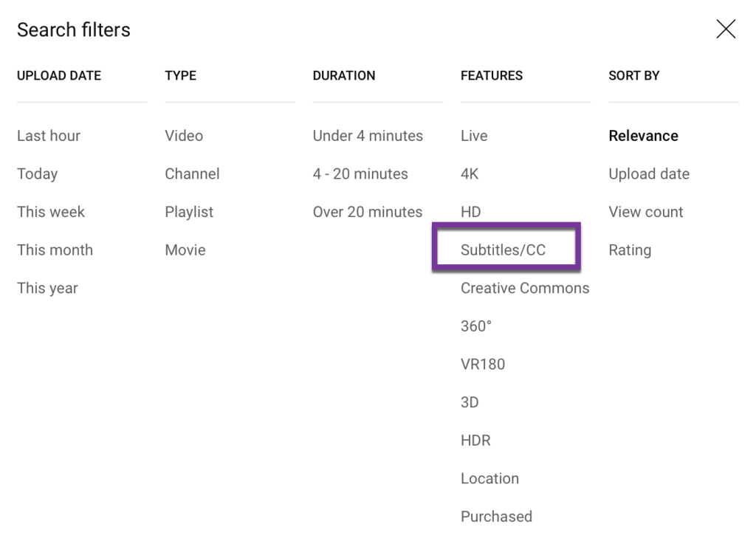
Task: Choose This month upload date
Action: point(55,250)
